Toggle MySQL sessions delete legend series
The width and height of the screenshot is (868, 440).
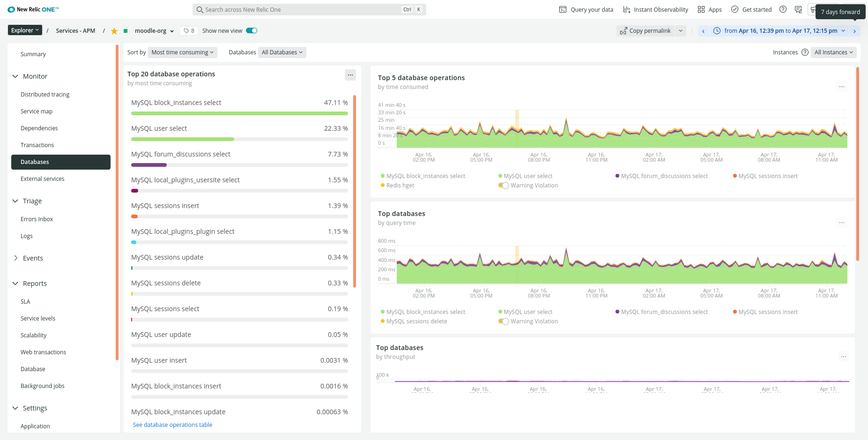point(414,321)
